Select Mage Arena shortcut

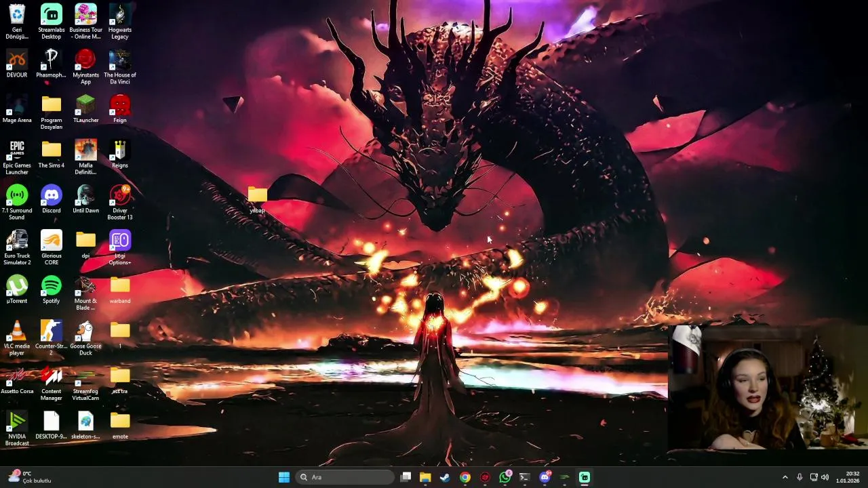click(17, 109)
